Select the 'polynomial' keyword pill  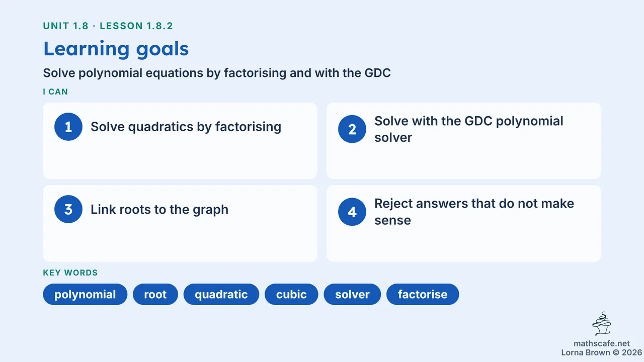coord(85,294)
